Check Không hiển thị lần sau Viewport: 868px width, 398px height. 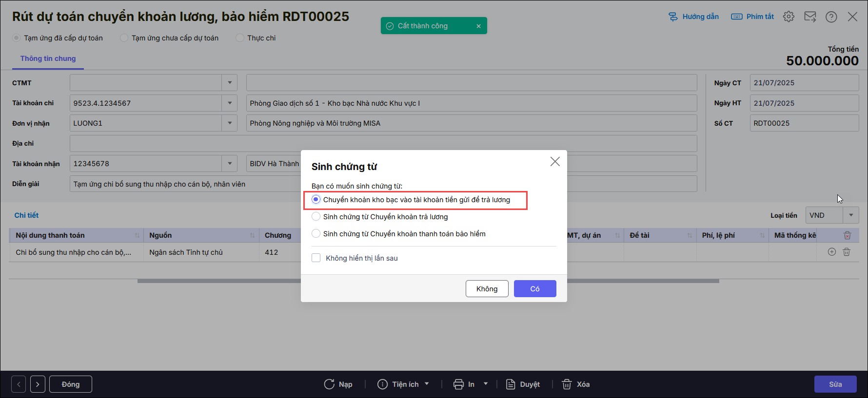point(316,258)
